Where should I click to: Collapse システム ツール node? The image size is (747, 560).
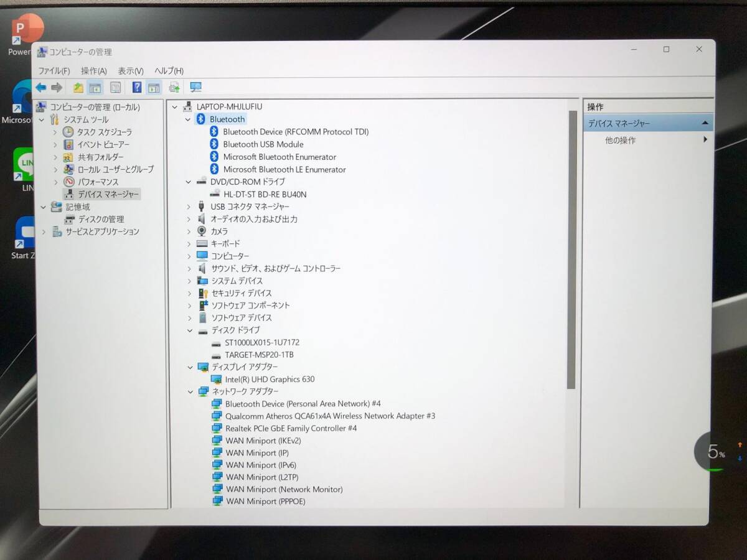pyautogui.click(x=42, y=119)
